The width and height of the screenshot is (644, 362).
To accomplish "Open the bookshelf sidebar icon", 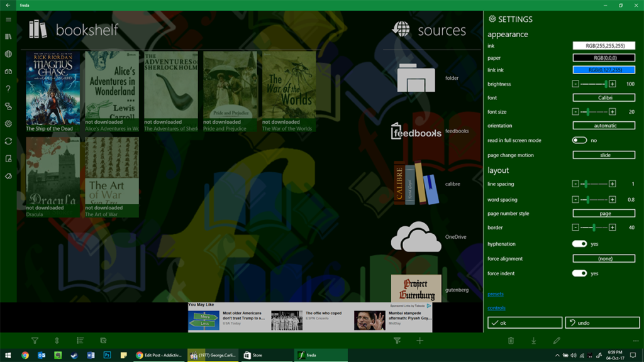I will [x=8, y=36].
